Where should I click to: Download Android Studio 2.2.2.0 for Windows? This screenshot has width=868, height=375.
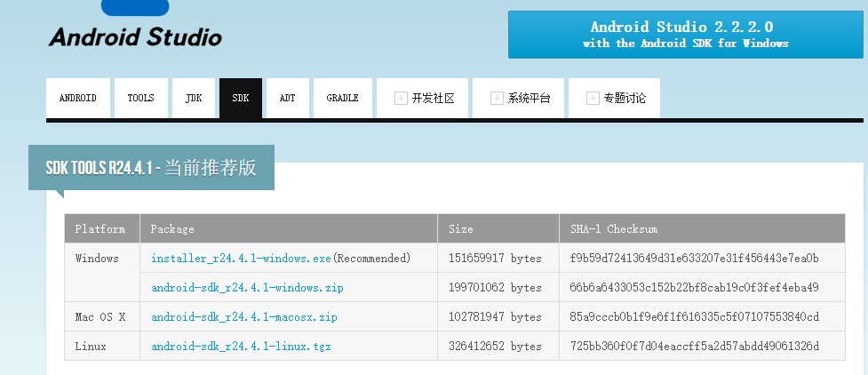(x=685, y=35)
